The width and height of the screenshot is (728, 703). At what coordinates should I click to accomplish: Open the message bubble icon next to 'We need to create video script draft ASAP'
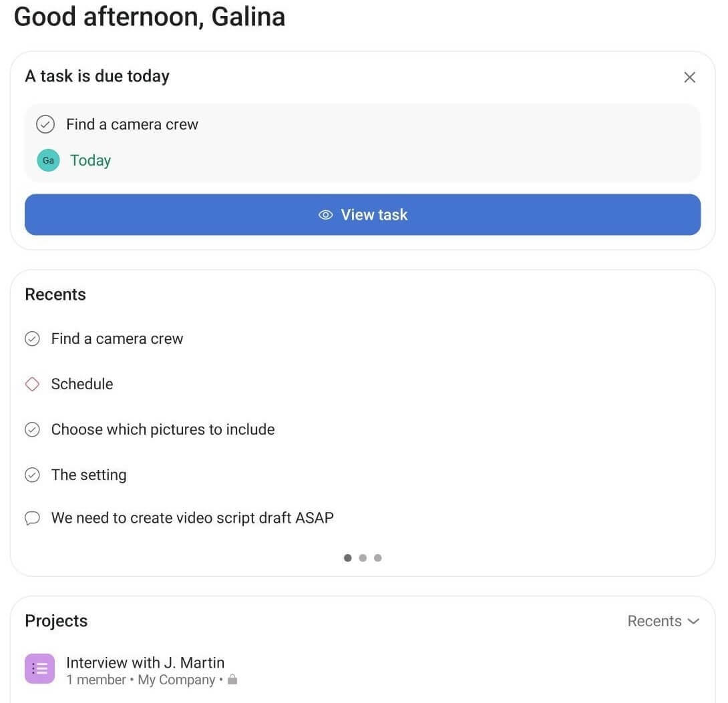pyautogui.click(x=32, y=517)
